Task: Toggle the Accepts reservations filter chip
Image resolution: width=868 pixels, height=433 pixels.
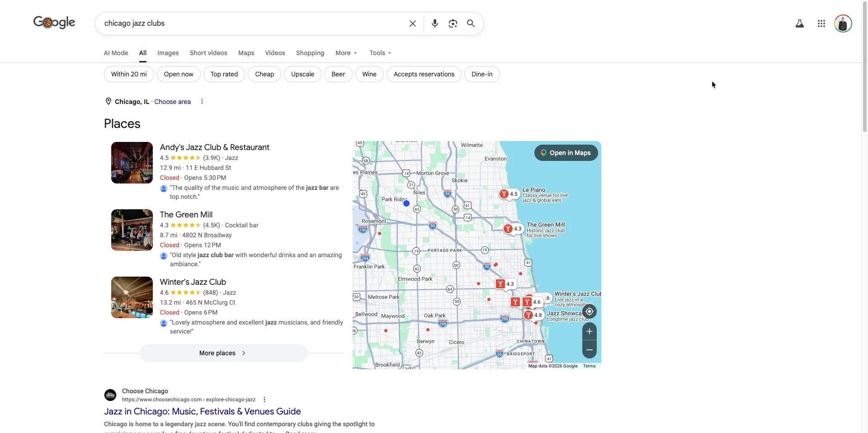Action: (424, 74)
